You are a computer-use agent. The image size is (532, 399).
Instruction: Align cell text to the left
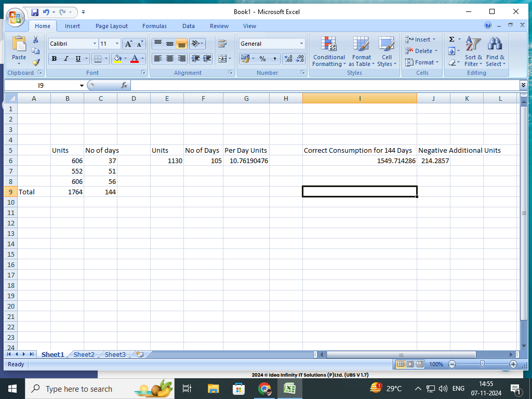pos(158,59)
